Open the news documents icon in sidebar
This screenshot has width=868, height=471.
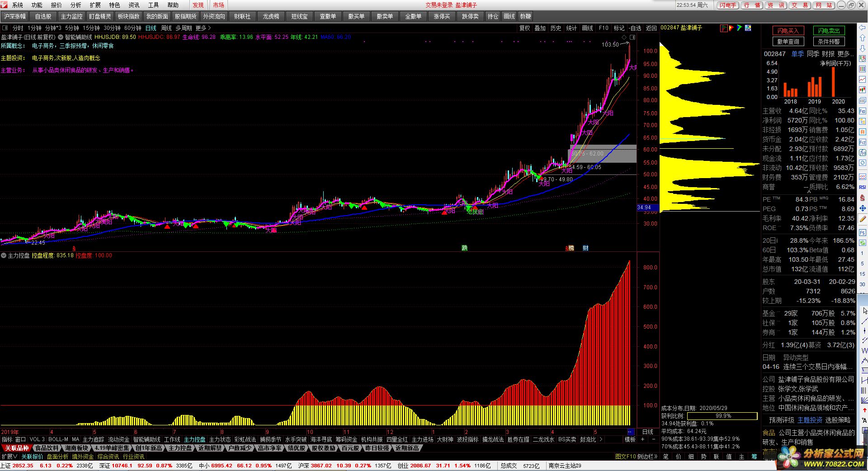click(x=863, y=100)
